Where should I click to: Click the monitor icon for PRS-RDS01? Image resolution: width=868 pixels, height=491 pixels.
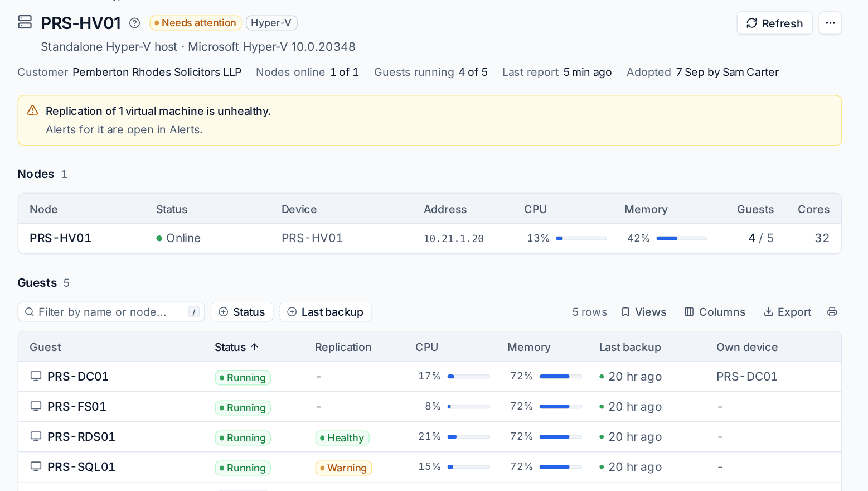[36, 437]
